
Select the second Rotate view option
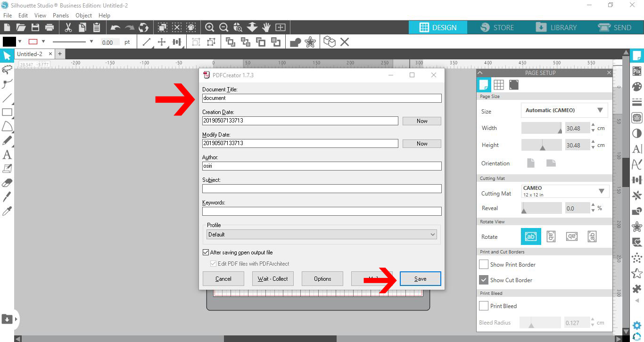551,236
